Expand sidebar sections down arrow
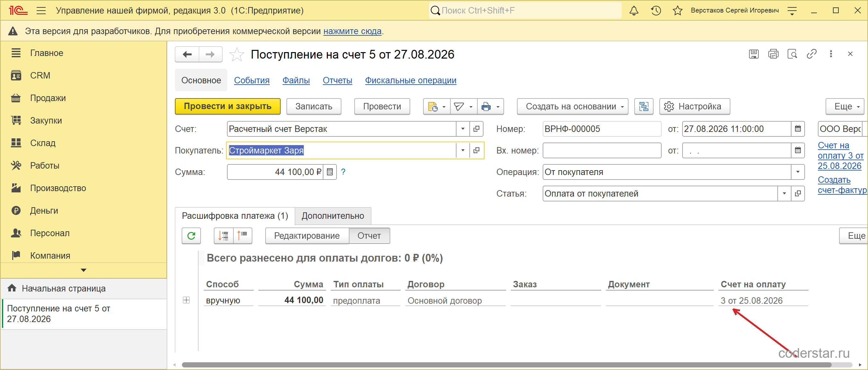 (x=84, y=270)
